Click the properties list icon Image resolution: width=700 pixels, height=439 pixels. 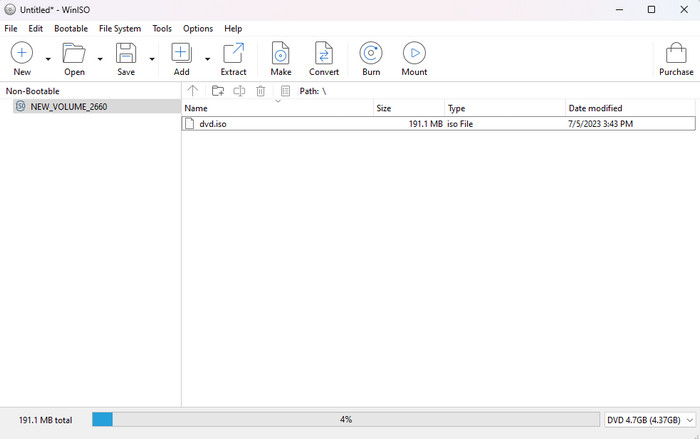click(285, 91)
